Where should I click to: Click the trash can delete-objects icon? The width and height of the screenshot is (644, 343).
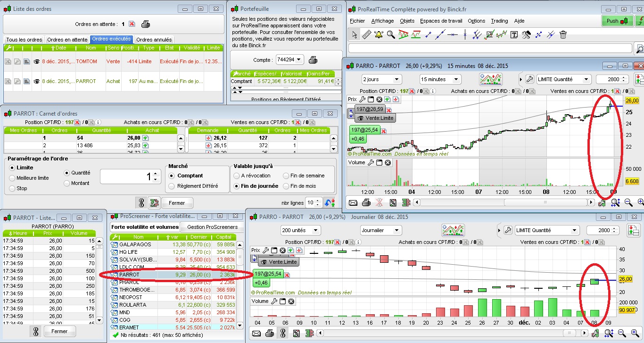coord(562,34)
